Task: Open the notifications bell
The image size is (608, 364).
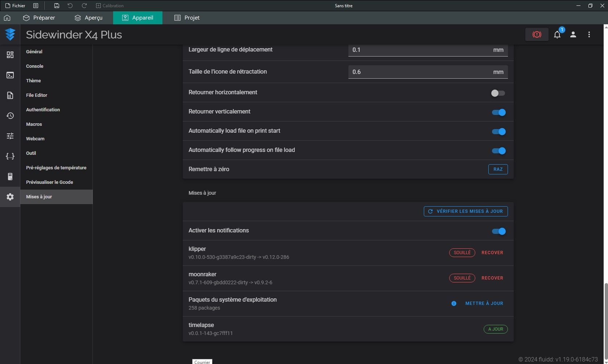Action: coord(557,34)
